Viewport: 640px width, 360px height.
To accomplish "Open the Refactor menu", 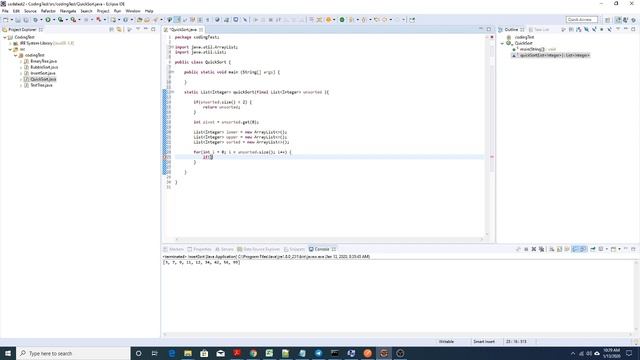I will coord(48,11).
